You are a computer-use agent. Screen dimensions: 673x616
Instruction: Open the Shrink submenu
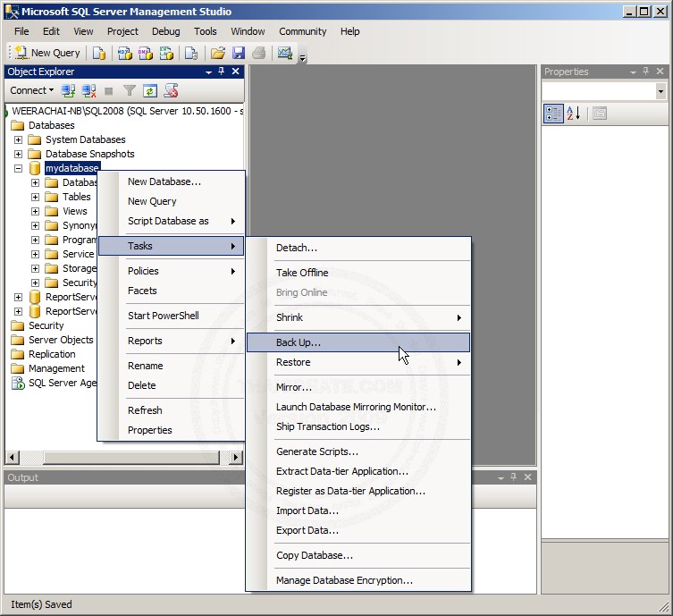pos(358,317)
